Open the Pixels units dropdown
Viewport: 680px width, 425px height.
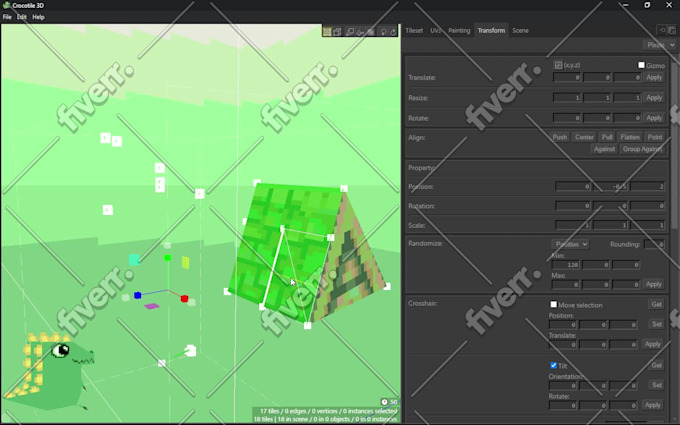pos(659,45)
